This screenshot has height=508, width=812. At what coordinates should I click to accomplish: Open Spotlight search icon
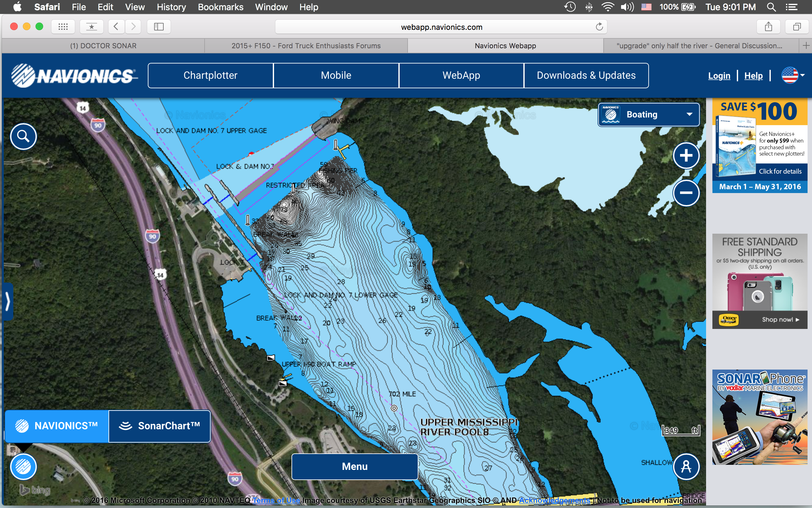(771, 7)
